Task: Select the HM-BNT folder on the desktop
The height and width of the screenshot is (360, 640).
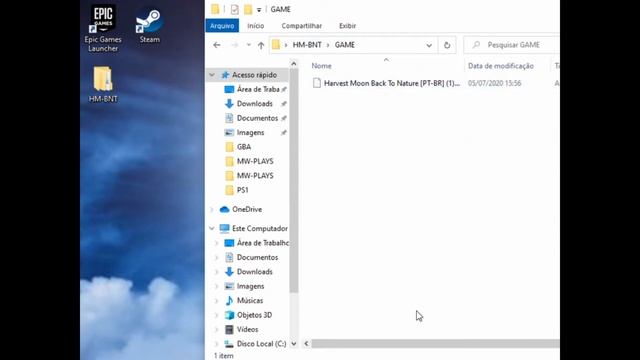Action: pos(103,84)
